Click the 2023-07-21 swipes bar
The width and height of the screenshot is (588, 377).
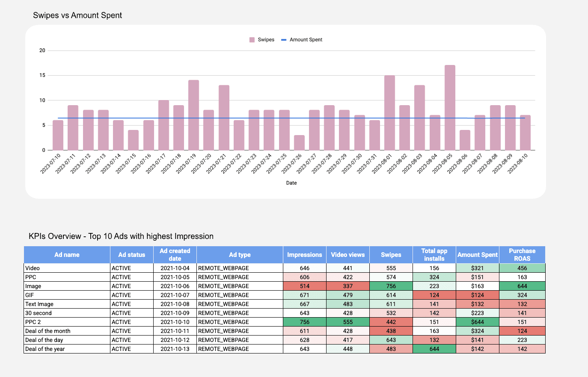(x=224, y=118)
